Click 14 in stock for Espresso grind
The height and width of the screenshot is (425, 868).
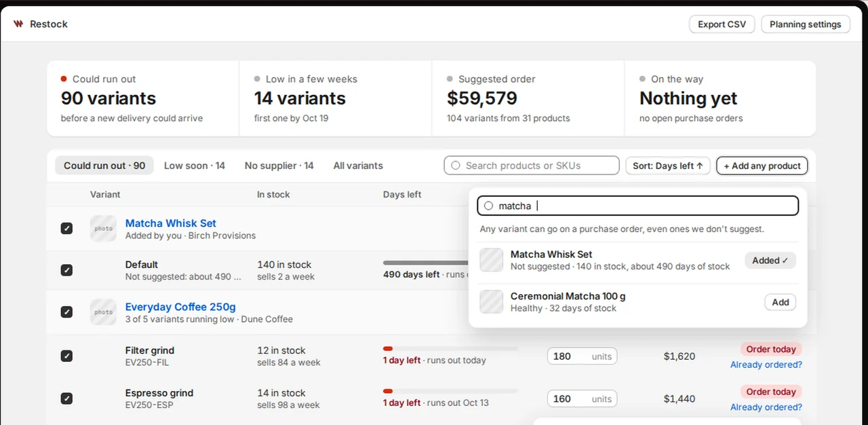281,393
